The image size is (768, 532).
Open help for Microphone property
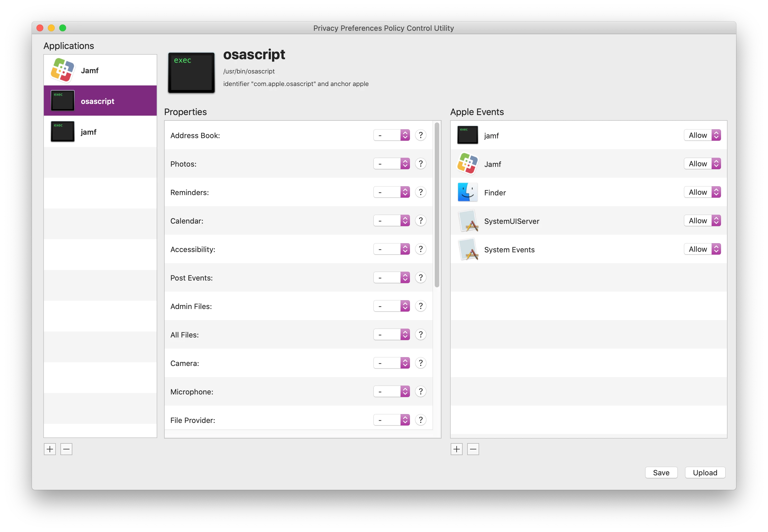point(421,391)
